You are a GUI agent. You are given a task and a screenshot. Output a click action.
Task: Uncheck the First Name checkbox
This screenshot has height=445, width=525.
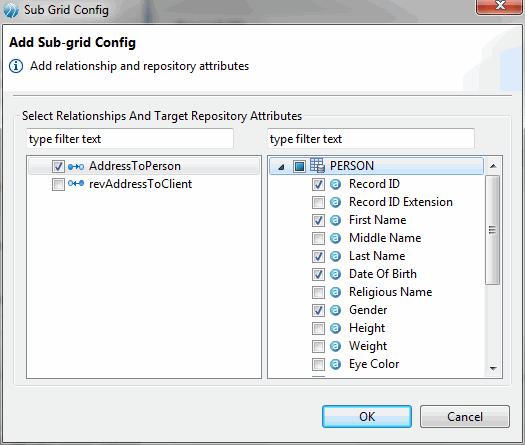[x=318, y=220]
